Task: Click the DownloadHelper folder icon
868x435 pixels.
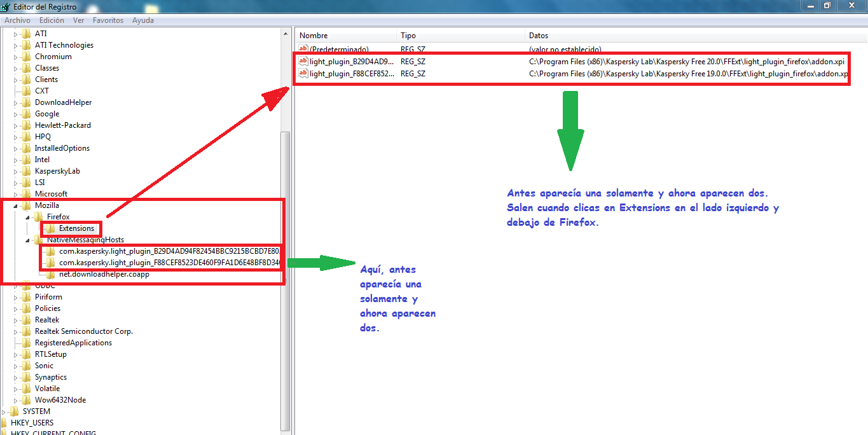Action: tap(27, 102)
